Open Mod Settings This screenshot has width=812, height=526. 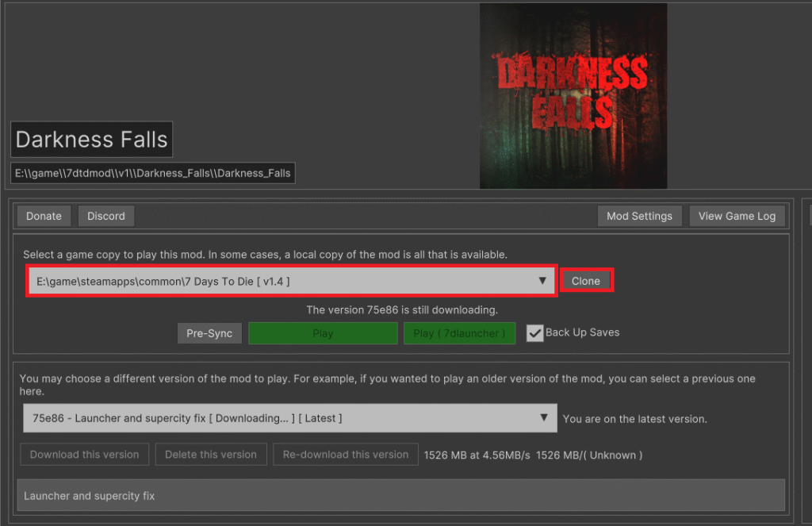640,216
